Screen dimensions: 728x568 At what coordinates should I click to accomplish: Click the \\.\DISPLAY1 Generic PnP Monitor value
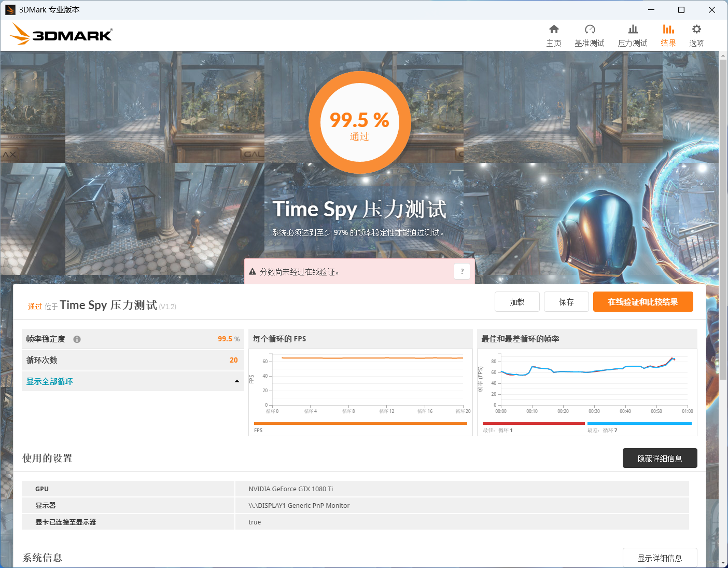[x=299, y=505]
